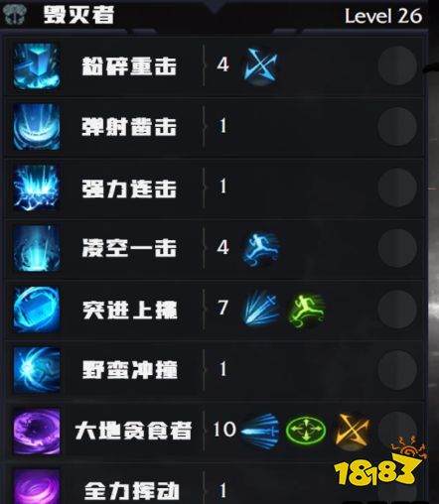
Task: Click the 强力连击 skill icon
Action: [37, 188]
